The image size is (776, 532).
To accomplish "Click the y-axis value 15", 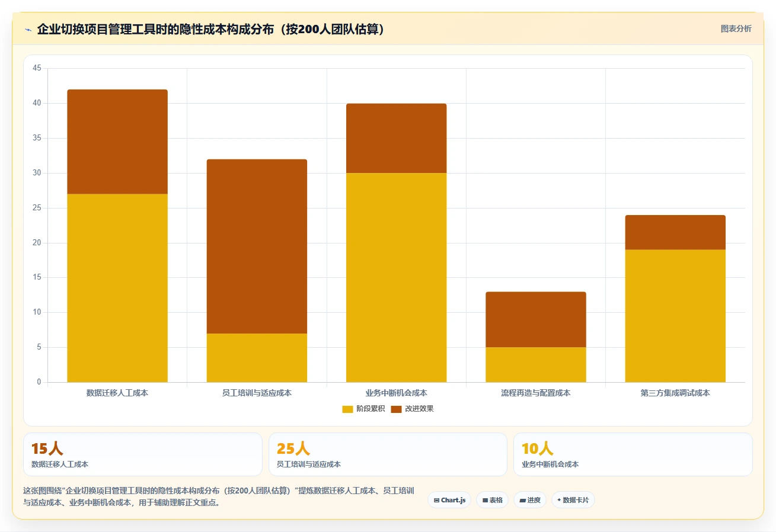I will click(x=37, y=277).
